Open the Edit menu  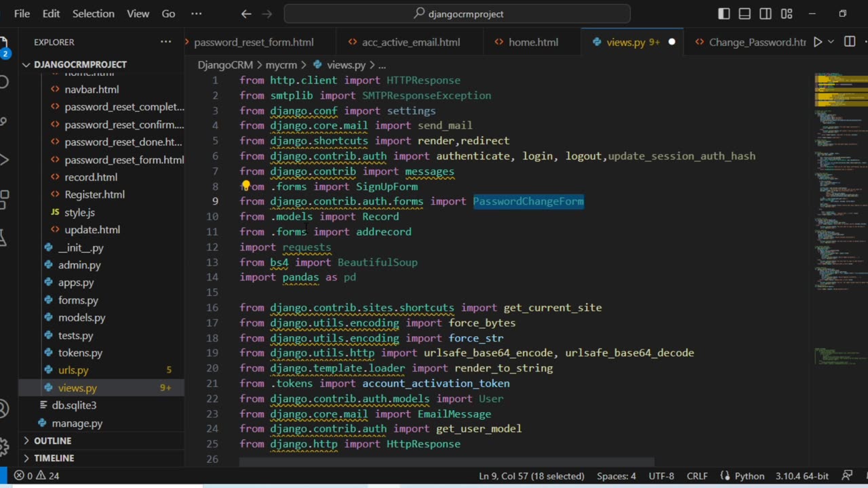coord(51,14)
